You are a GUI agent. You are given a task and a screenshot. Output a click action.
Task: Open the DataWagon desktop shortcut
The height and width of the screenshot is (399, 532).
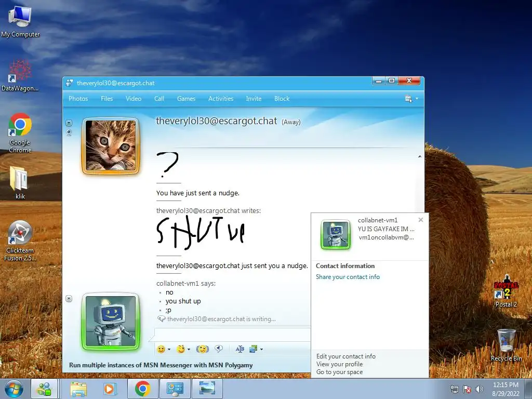pos(20,76)
